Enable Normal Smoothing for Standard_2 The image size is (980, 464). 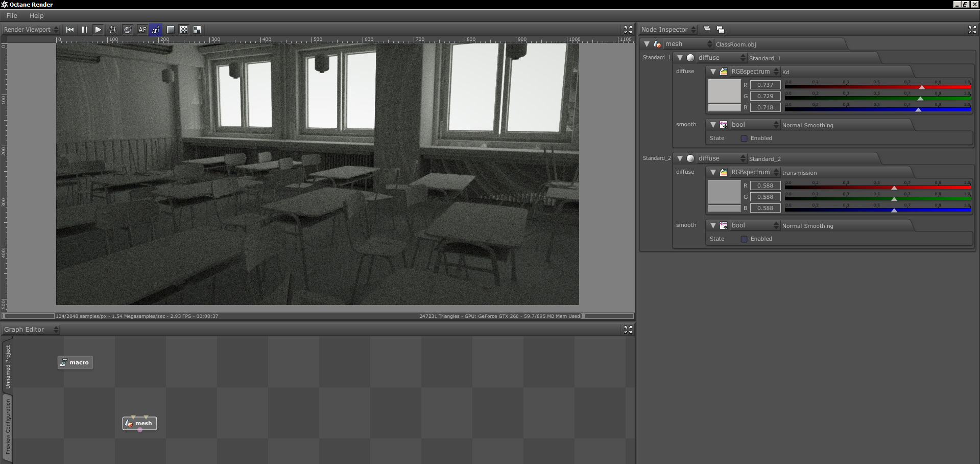(x=744, y=239)
